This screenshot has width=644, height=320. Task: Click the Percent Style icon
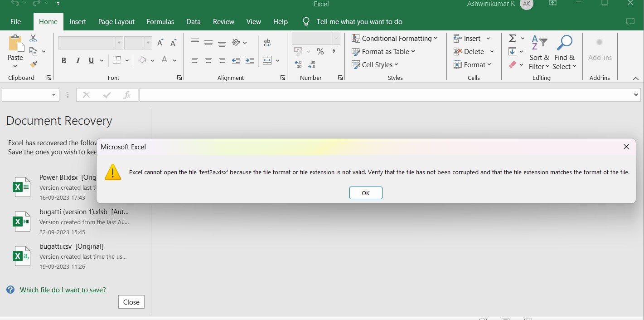point(320,51)
